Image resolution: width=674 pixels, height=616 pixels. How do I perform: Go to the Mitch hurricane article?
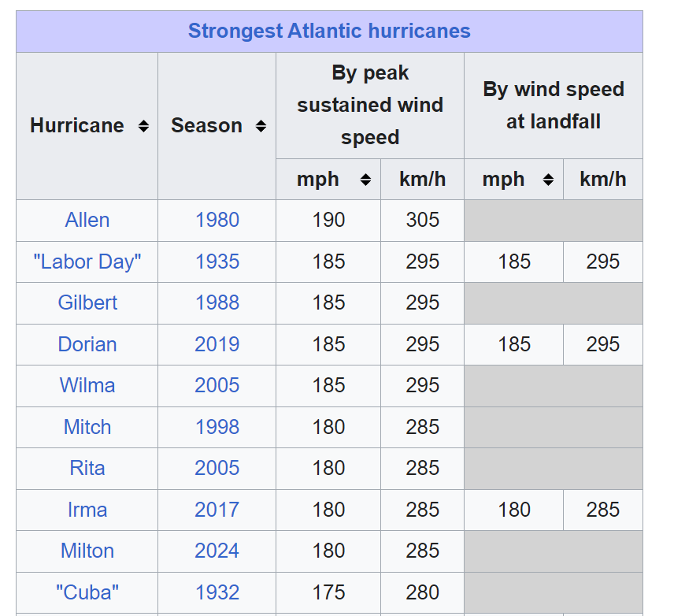tap(87, 427)
